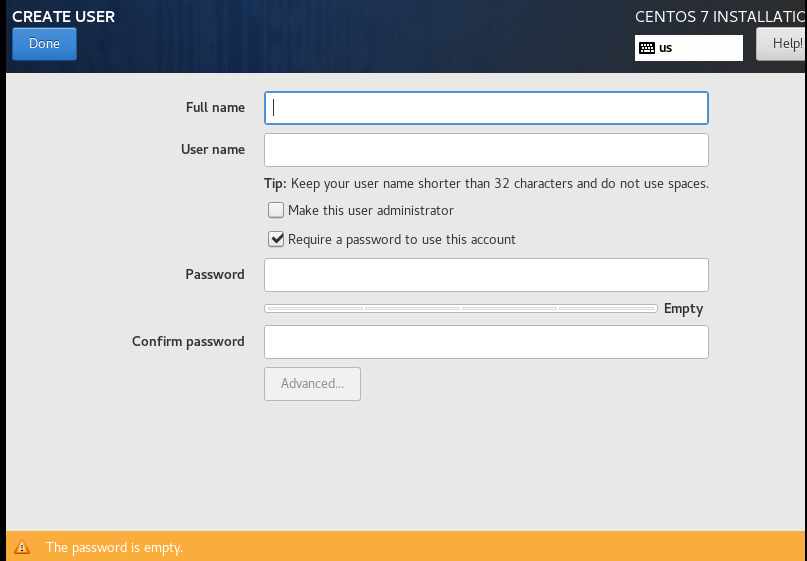Open the Advanced... button
The height and width of the screenshot is (561, 807).
(x=312, y=384)
